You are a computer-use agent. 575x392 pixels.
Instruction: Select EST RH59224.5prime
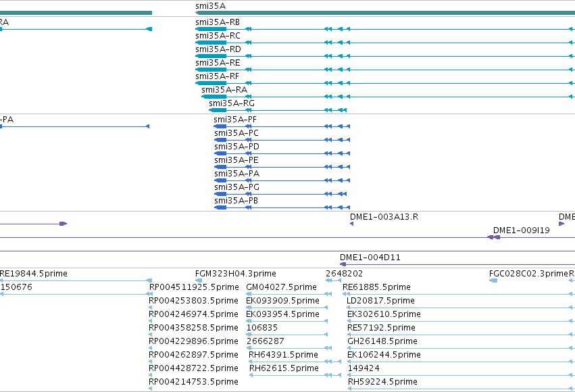coord(382,382)
